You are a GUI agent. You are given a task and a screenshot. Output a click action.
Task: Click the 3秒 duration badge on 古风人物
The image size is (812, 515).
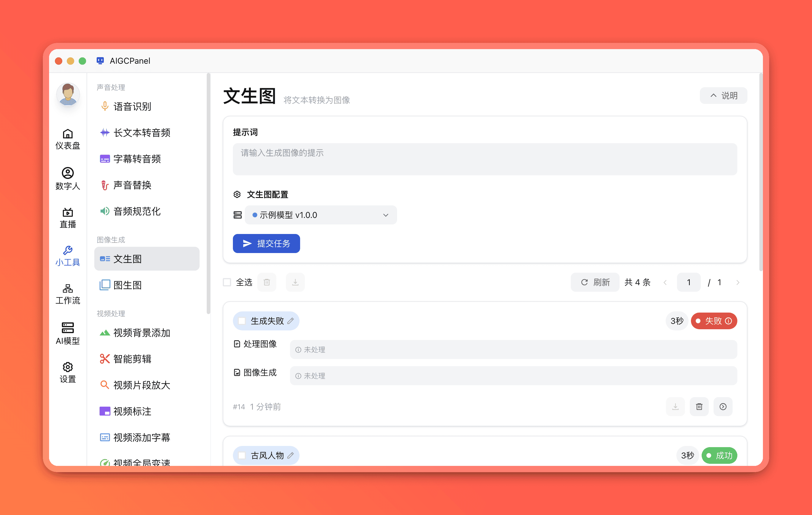click(688, 455)
